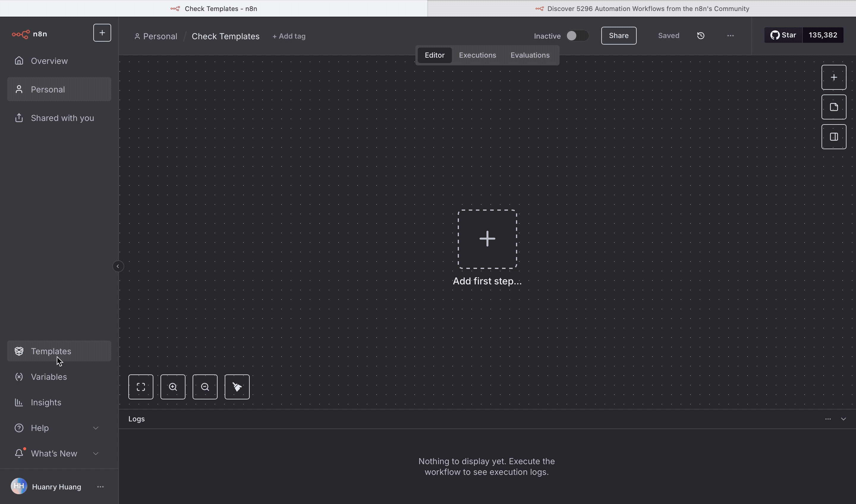Click the n8n logo in sidebar

(x=29, y=34)
